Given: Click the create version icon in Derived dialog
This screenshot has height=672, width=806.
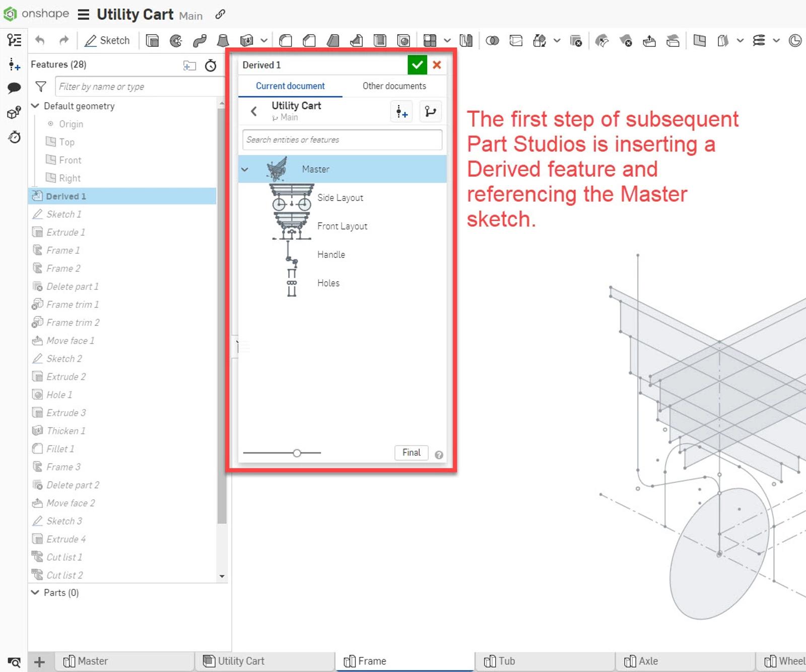Looking at the screenshot, I should [401, 111].
